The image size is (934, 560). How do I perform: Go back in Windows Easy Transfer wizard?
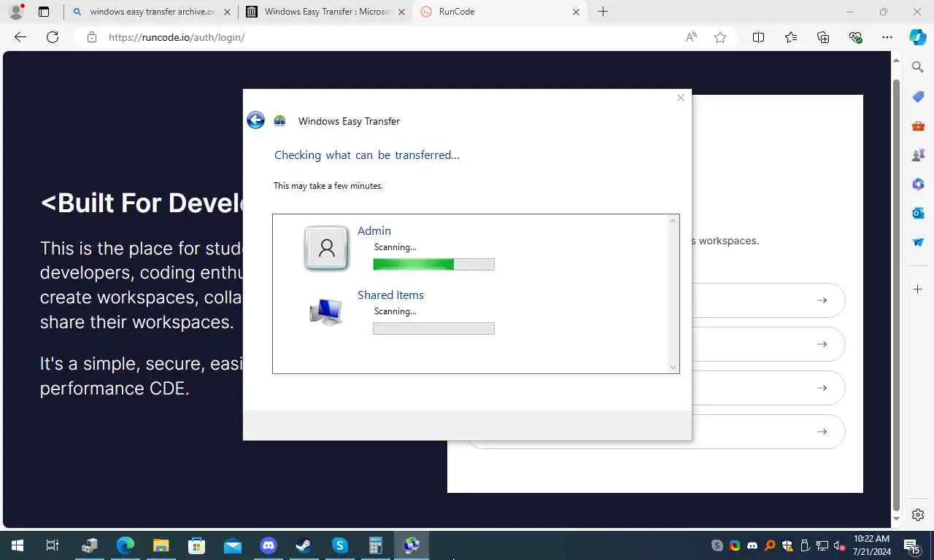(255, 120)
